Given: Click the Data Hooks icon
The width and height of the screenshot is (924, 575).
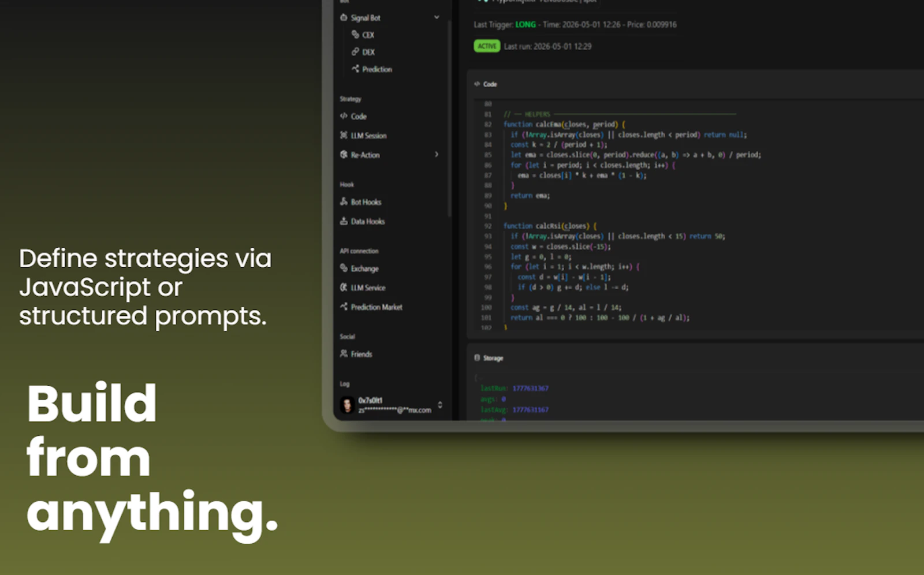Looking at the screenshot, I should click(x=344, y=221).
